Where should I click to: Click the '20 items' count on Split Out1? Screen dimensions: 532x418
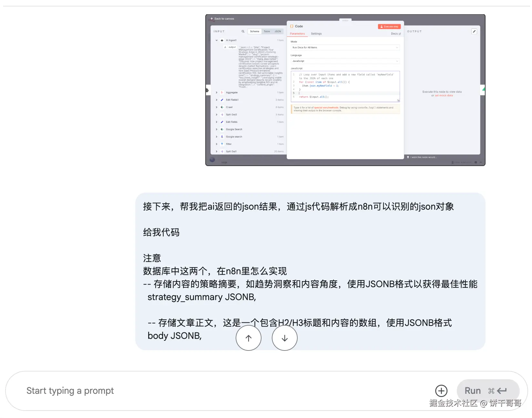point(279,152)
